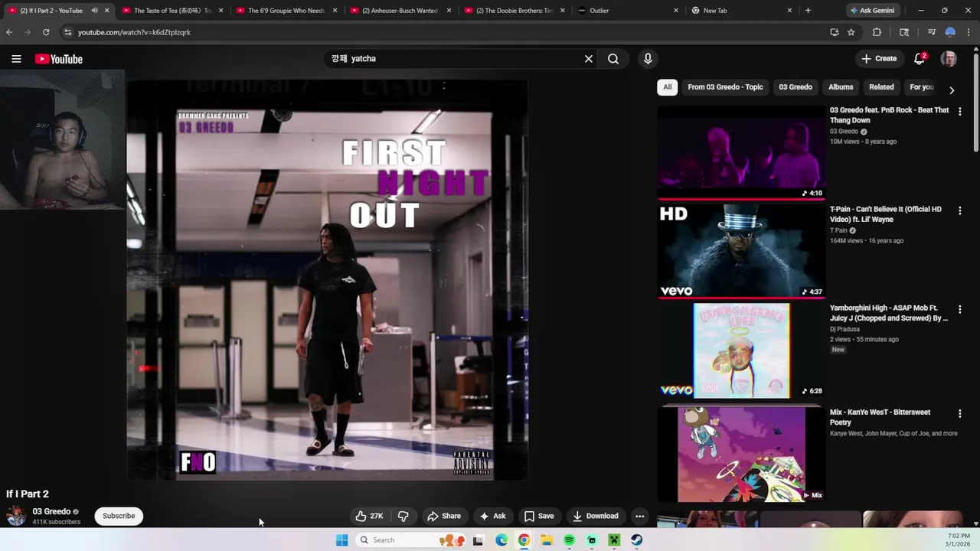Save the video to a playlist

pos(539,516)
